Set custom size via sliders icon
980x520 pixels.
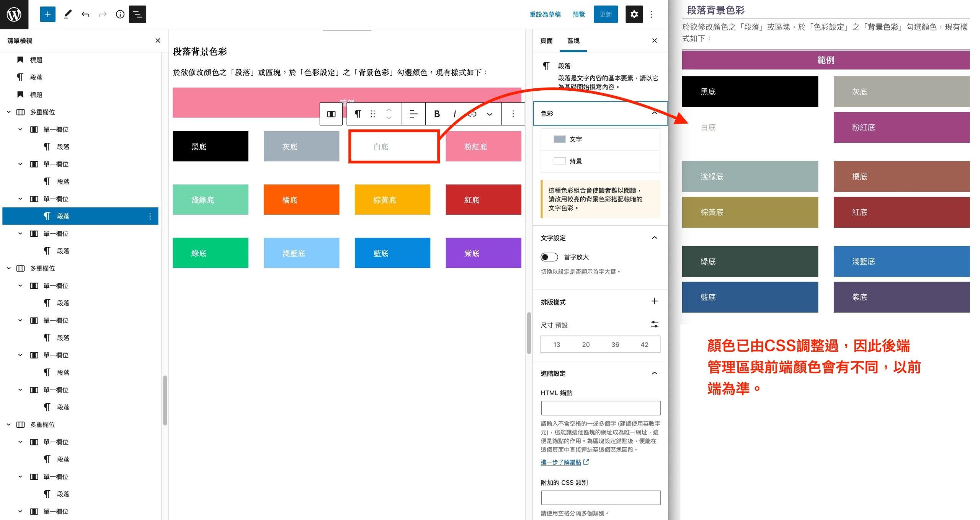tap(655, 324)
